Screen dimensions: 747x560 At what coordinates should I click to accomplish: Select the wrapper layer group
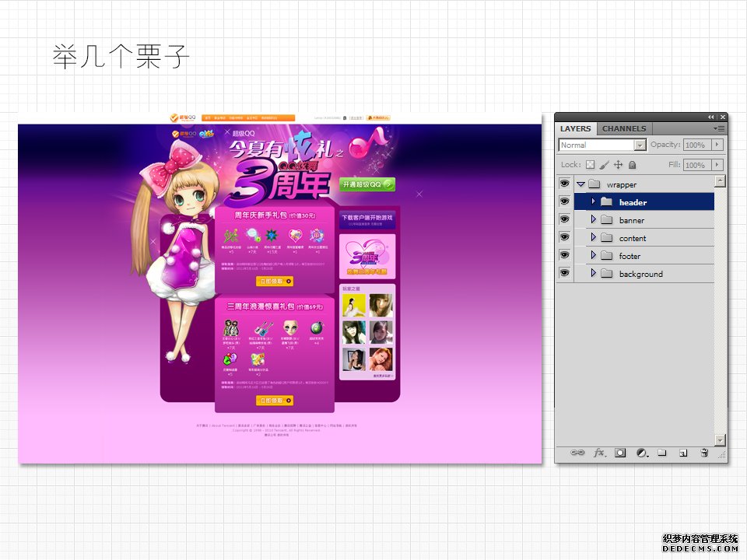644,184
